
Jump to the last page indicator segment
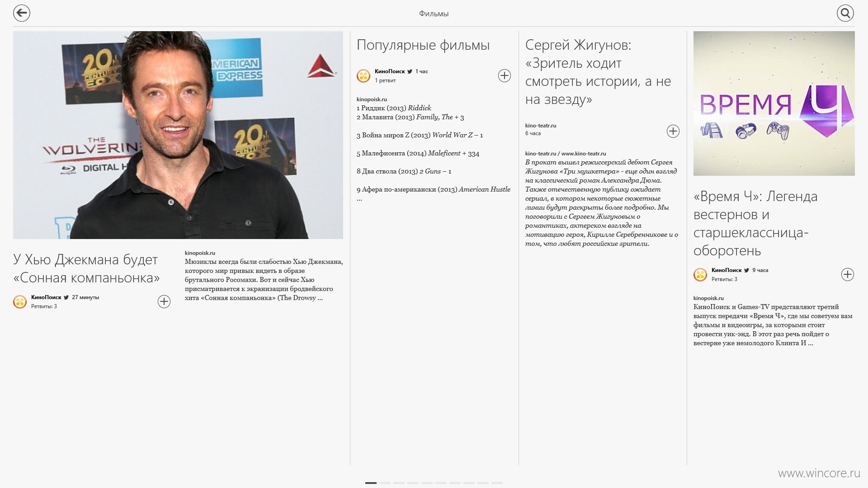[x=497, y=483]
